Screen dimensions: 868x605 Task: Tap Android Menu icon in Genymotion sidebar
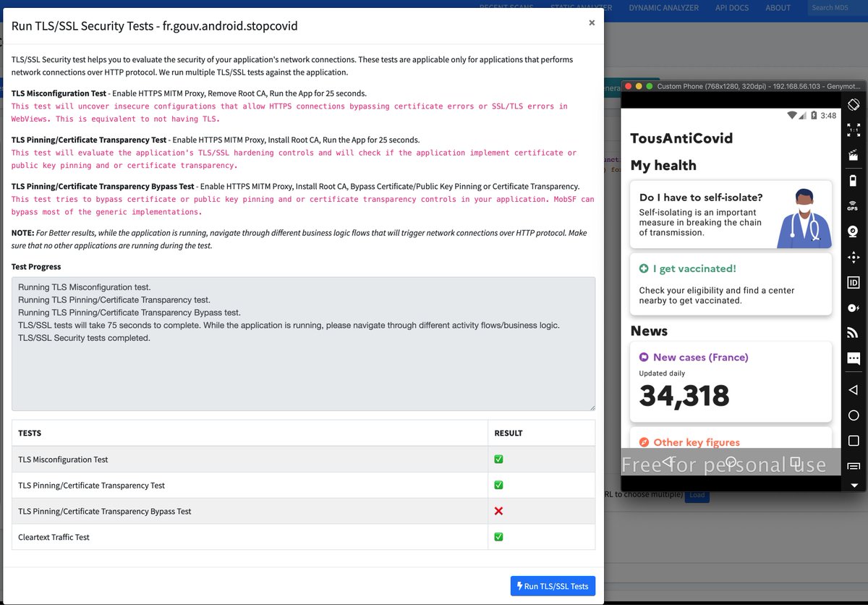[853, 466]
